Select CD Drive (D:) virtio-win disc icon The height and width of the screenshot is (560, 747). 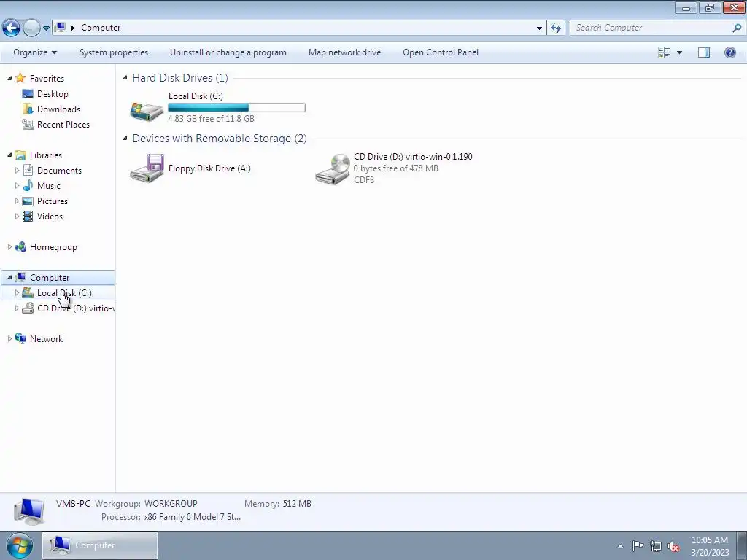(333, 168)
